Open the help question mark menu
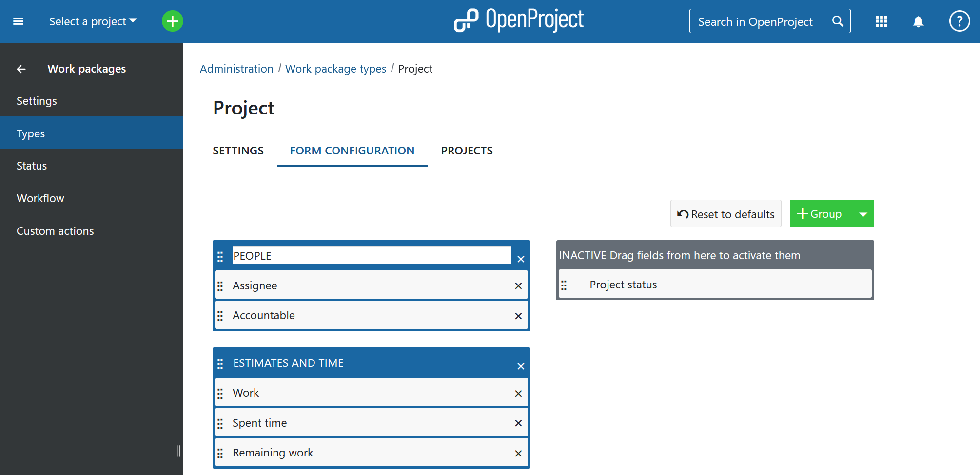Image resolution: width=980 pixels, height=475 pixels. pos(959,21)
